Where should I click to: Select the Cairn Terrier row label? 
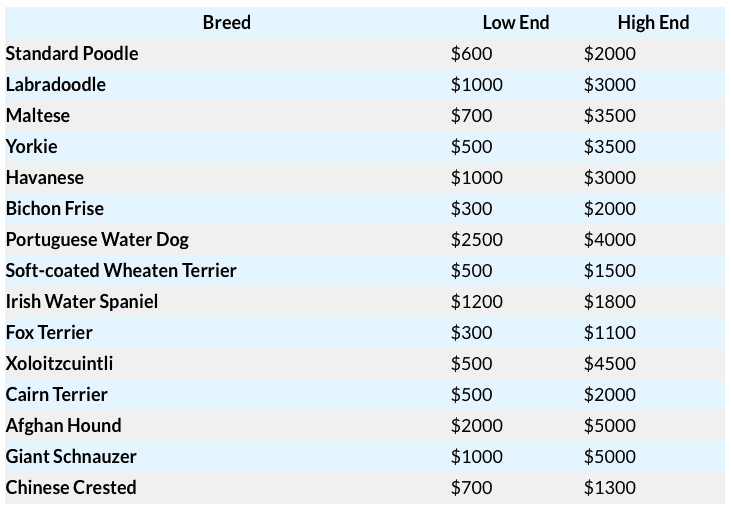[57, 394]
